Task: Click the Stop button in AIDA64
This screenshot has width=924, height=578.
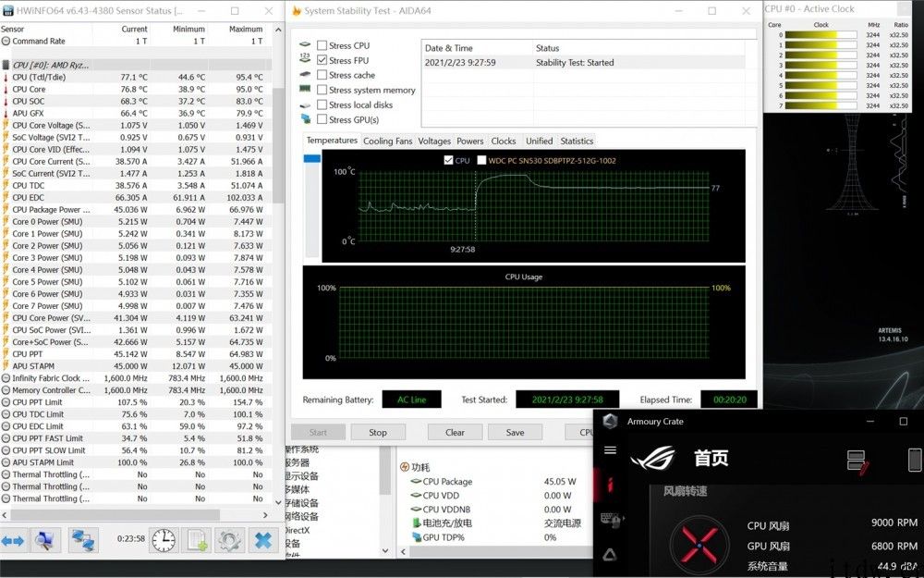Action: point(378,432)
